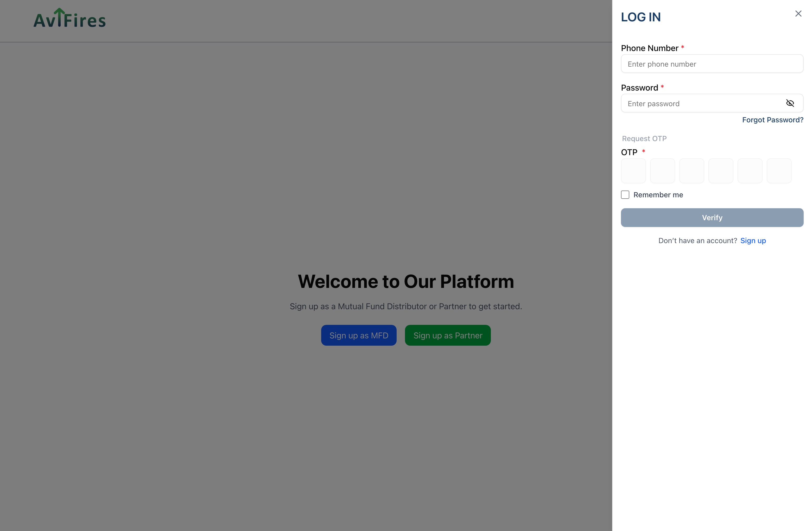
Task: Close the LOG IN panel
Action: pos(798,14)
